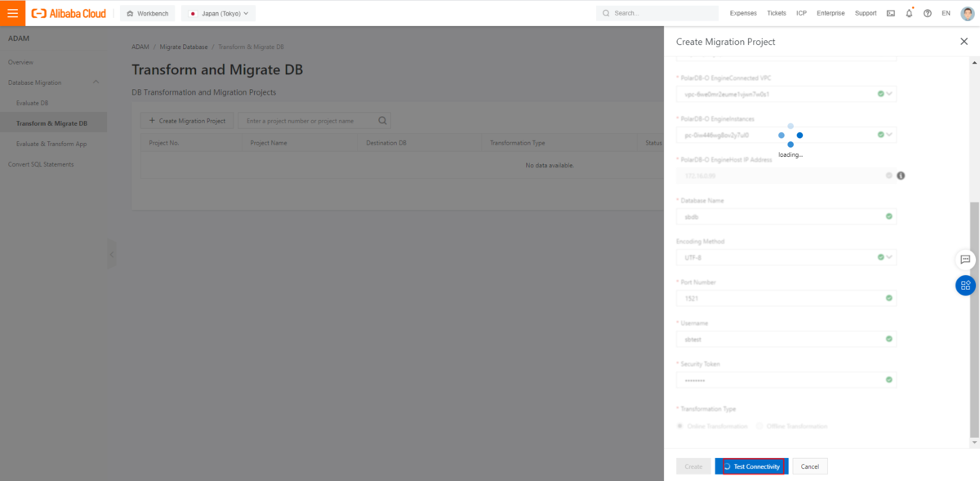The width and height of the screenshot is (980, 481).
Task: Click the Test Connectivity button
Action: click(751, 466)
